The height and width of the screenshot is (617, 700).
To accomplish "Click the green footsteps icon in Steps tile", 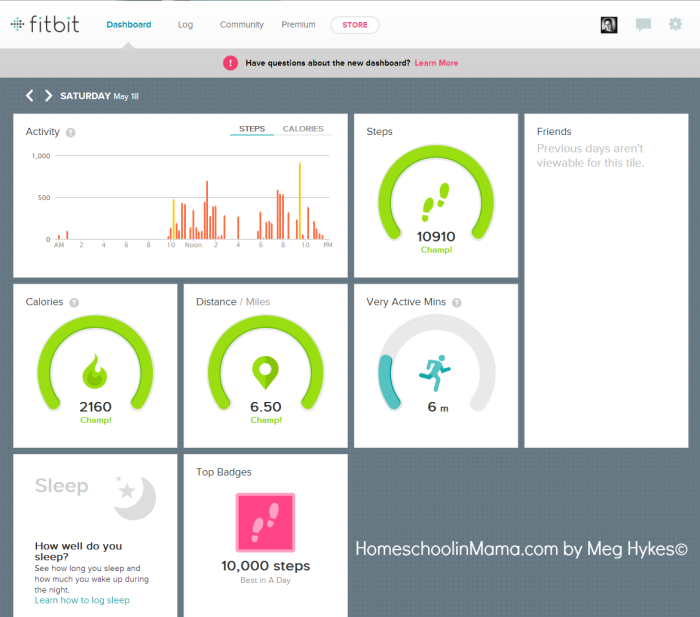I will click(436, 202).
